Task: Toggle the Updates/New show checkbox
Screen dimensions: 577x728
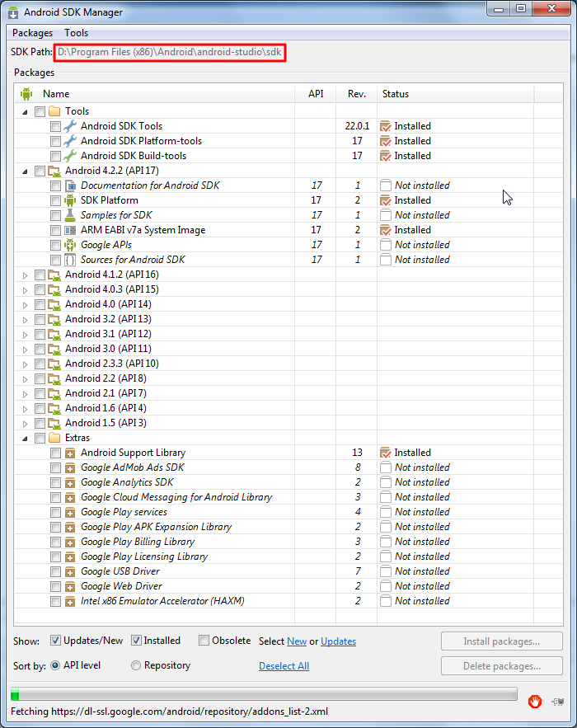Action: coord(55,641)
